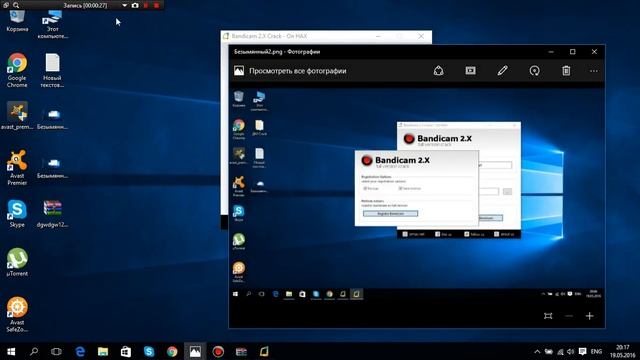Click the ENG language indicator
The width and height of the screenshot is (640, 360).
[x=596, y=351]
